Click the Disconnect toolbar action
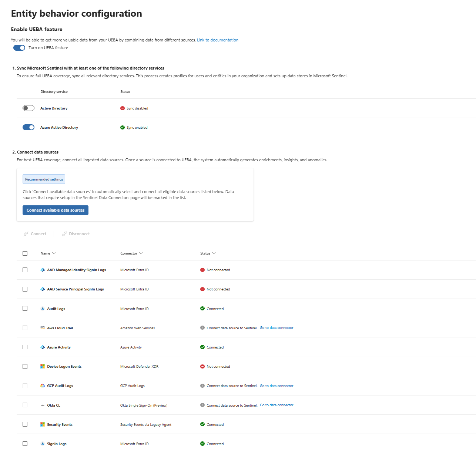Screen dimensions: 476x451 click(x=76, y=234)
